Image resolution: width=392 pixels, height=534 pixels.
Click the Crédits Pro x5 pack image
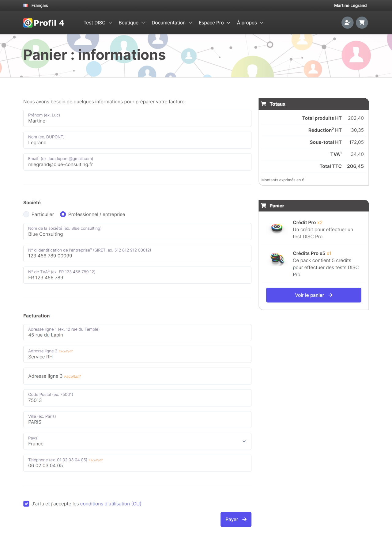pos(277,259)
